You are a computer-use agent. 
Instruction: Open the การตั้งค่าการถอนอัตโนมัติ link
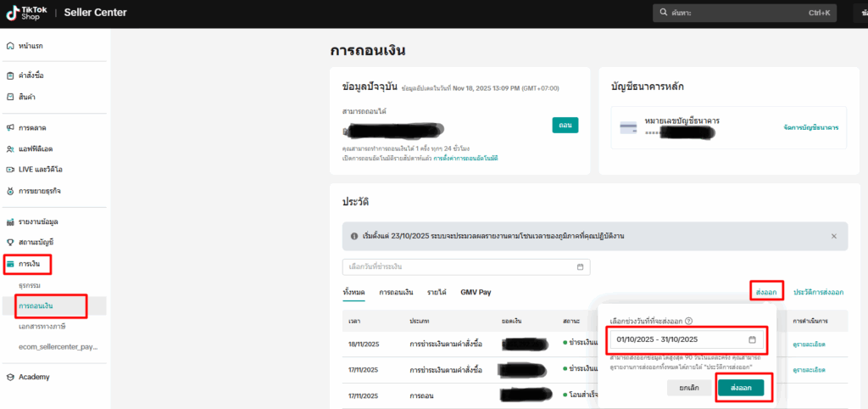click(465, 159)
